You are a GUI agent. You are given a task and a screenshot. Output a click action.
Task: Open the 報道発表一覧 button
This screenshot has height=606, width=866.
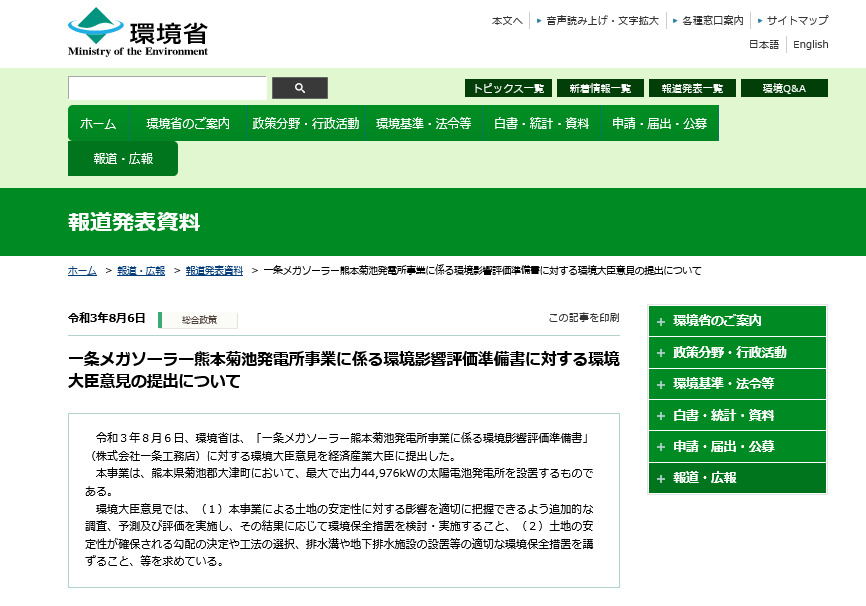tap(692, 88)
